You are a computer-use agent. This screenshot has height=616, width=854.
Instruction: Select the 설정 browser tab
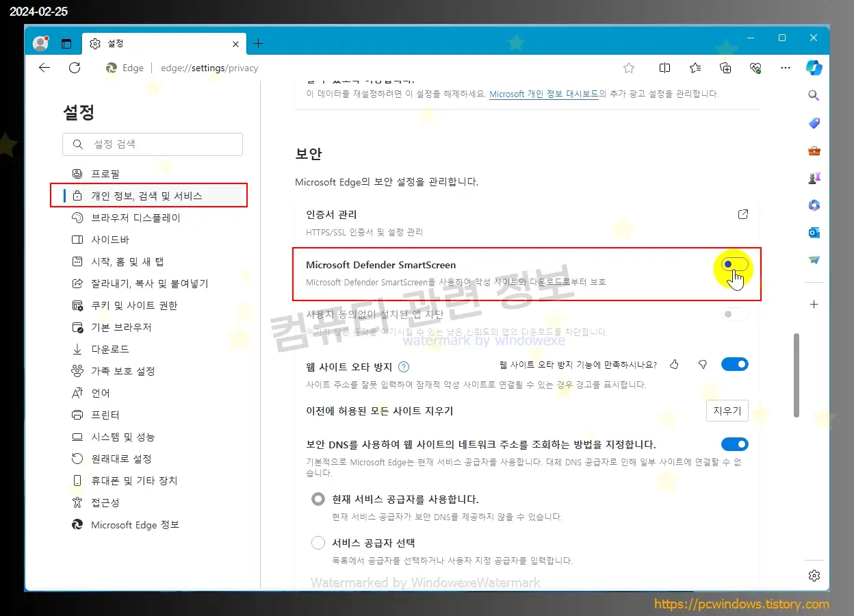[x=164, y=44]
